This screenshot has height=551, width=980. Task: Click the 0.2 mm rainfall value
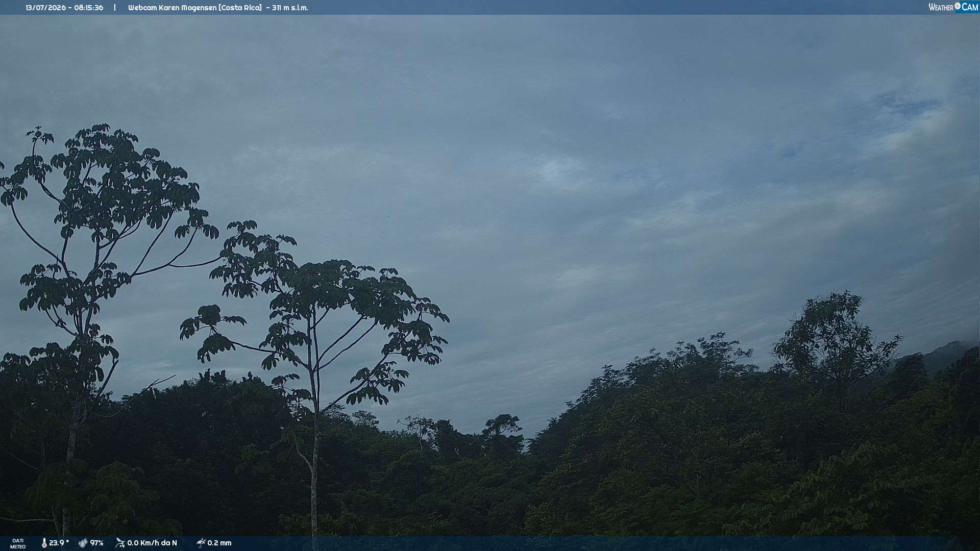tap(219, 543)
